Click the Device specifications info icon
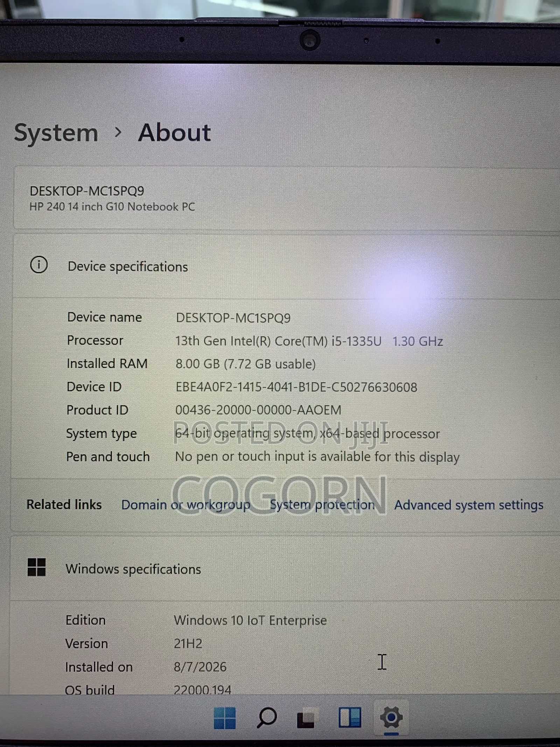 tap(38, 265)
